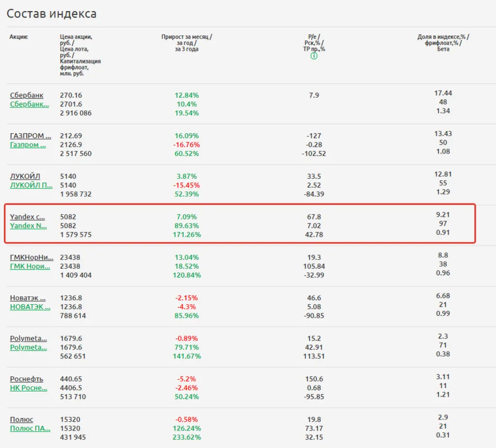Select the black Новатэк stock link
The width and height of the screenshot is (496, 448).
[x=28, y=298]
